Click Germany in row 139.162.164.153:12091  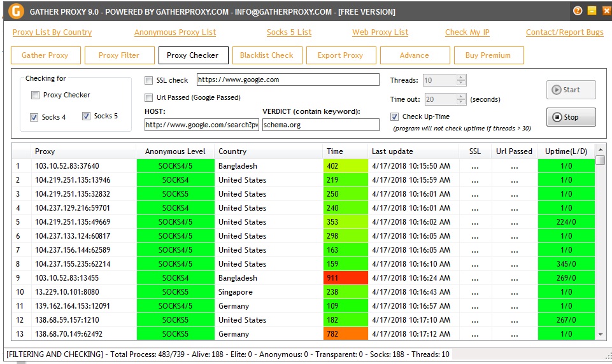(234, 306)
